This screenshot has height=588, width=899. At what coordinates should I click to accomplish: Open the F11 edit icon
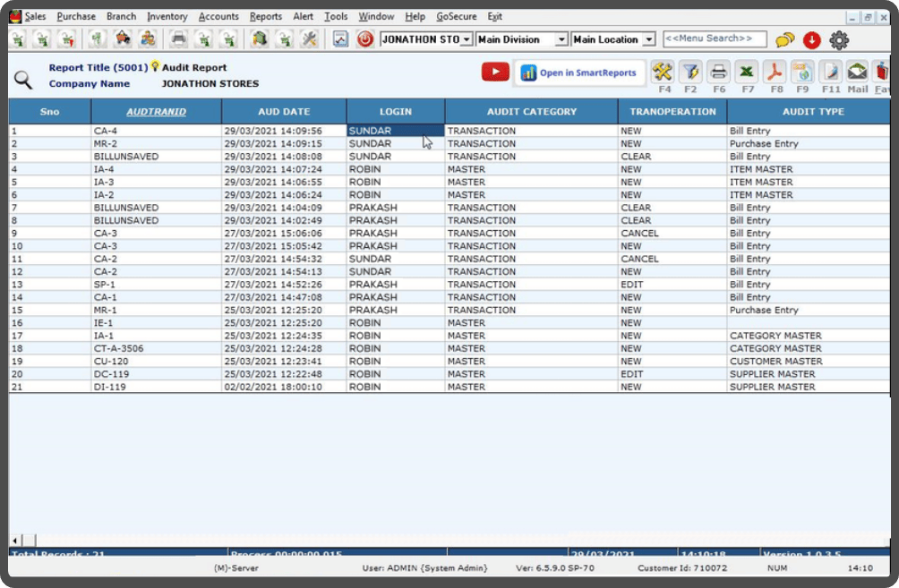[831, 71]
